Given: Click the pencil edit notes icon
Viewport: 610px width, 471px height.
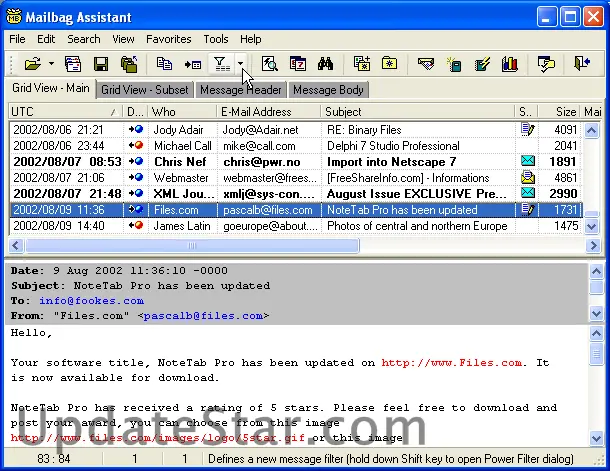Looking at the screenshot, I should pos(482,64).
